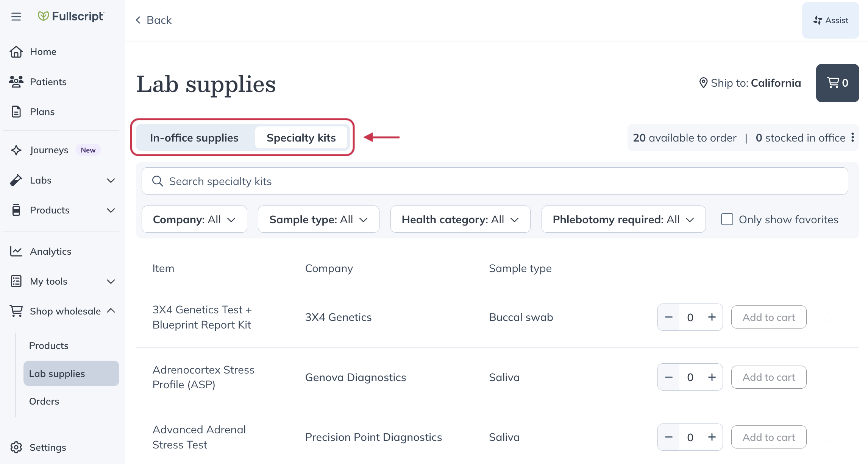
Task: Enable Only show favorites
Action: 727,219
